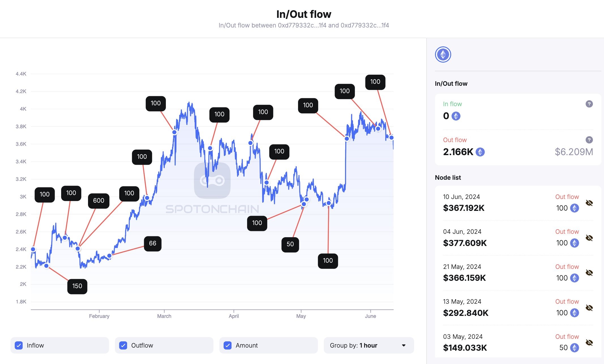
Task: Click the $367.192K node entry
Action: pyautogui.click(x=464, y=208)
